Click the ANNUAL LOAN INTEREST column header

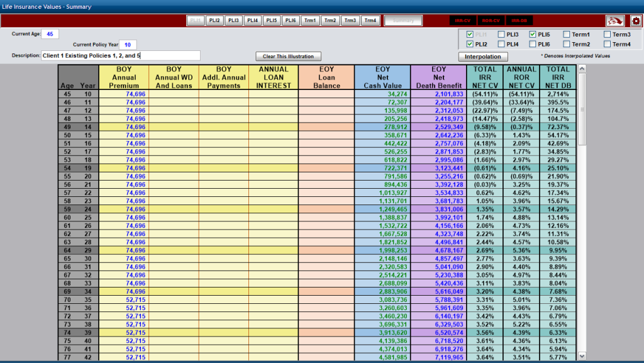pyautogui.click(x=274, y=77)
